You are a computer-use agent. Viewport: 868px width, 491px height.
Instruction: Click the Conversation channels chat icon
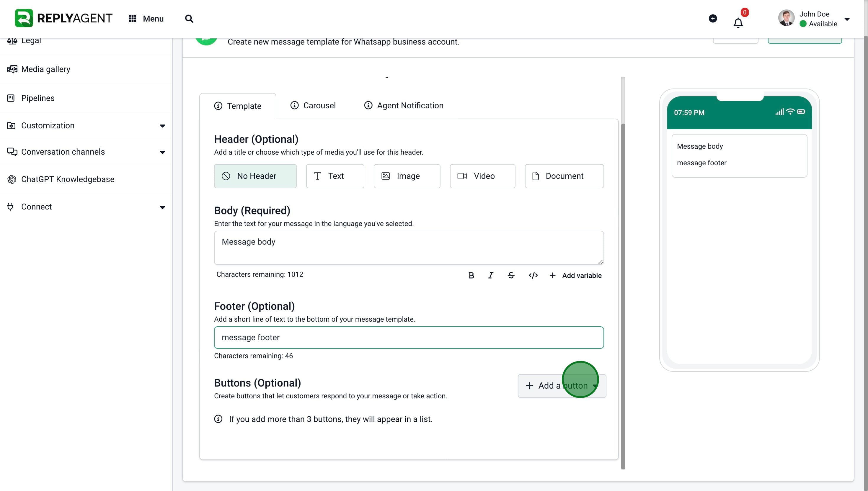click(x=12, y=152)
